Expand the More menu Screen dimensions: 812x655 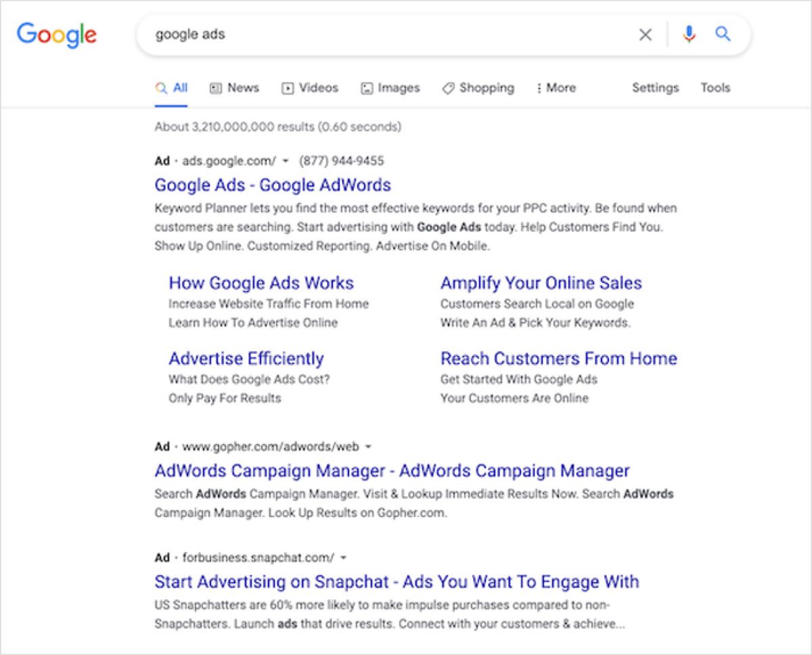tap(556, 87)
